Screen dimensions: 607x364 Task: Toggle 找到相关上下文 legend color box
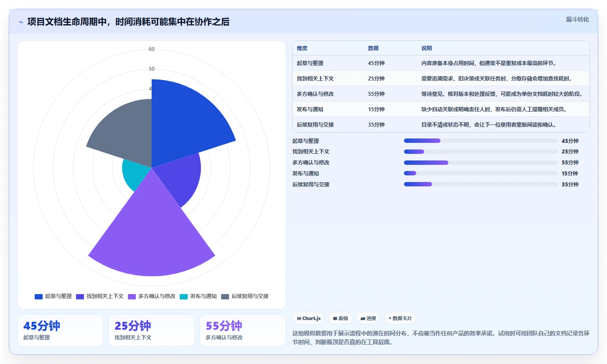click(80, 296)
